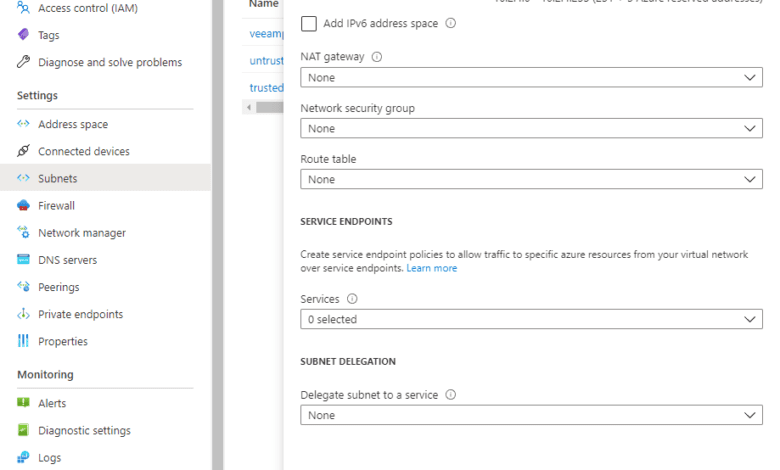
Task: Open the veeam subnet link
Action: (x=266, y=34)
